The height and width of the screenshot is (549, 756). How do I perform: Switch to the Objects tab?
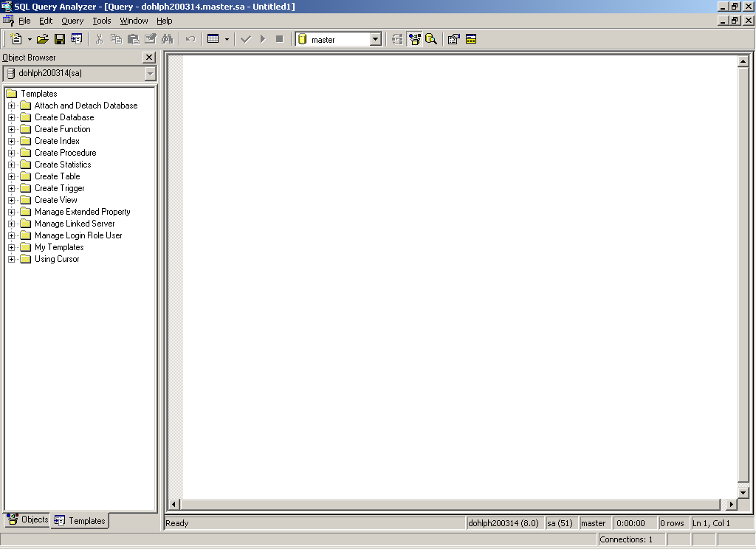pos(27,519)
